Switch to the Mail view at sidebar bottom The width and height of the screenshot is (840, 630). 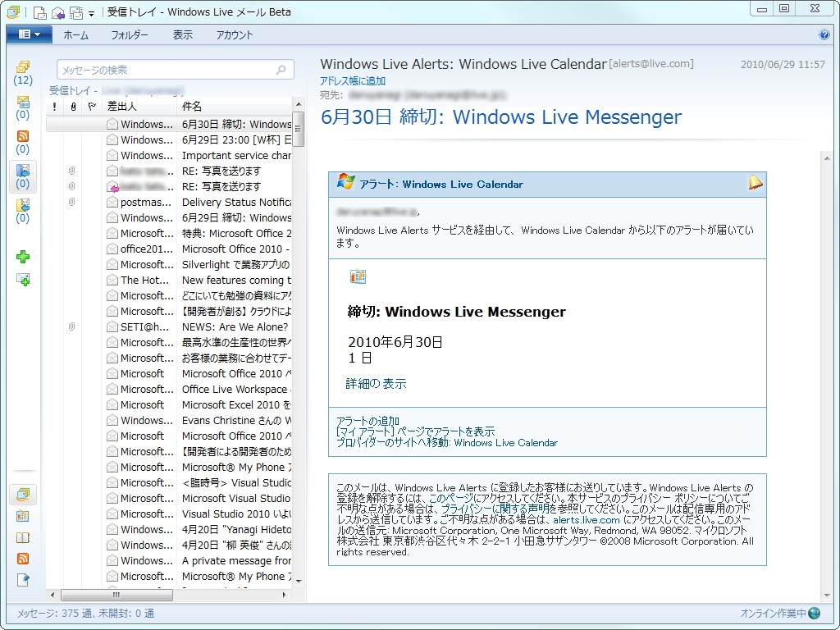22,495
